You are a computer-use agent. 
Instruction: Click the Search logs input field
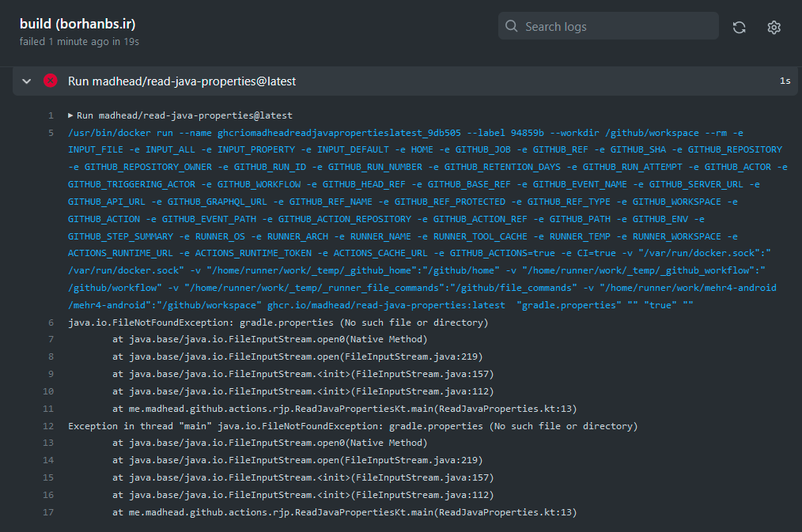click(x=608, y=26)
